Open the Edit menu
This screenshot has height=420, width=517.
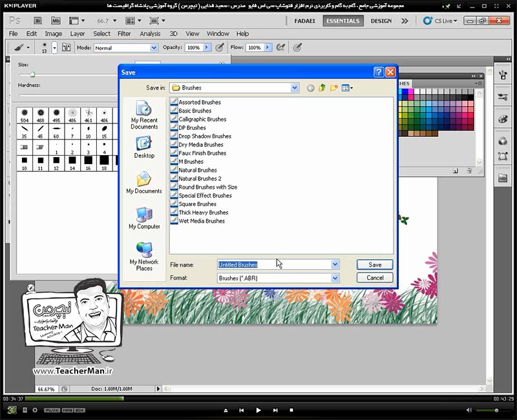[32, 34]
